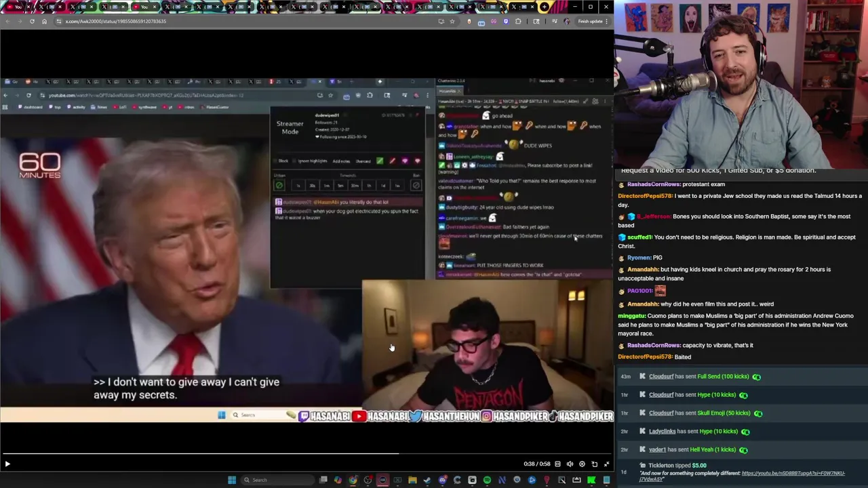Open Discord from the taskbar
This screenshot has width=868, height=488.
443,480
